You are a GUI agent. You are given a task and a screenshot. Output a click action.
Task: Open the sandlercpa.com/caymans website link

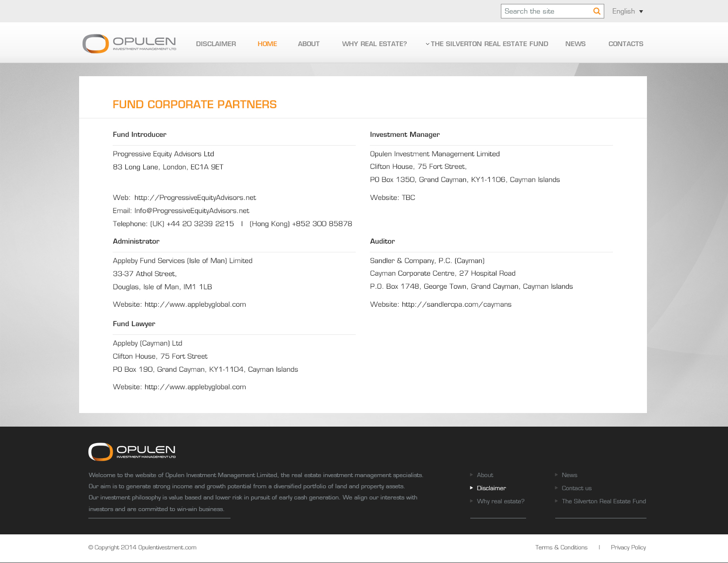[x=456, y=304]
